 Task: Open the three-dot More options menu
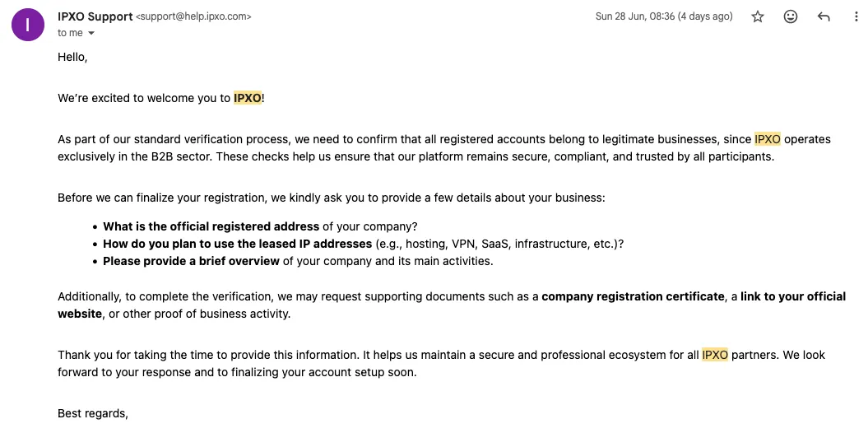[x=856, y=16]
